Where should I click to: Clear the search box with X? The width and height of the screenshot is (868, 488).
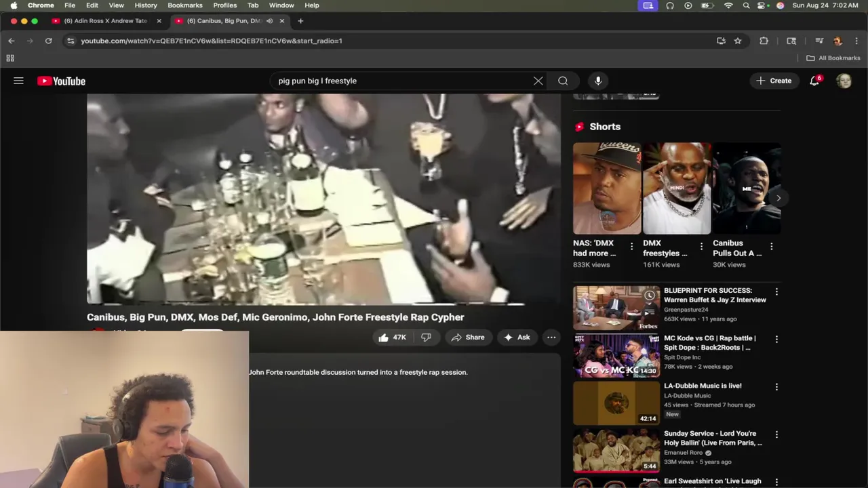click(x=538, y=81)
